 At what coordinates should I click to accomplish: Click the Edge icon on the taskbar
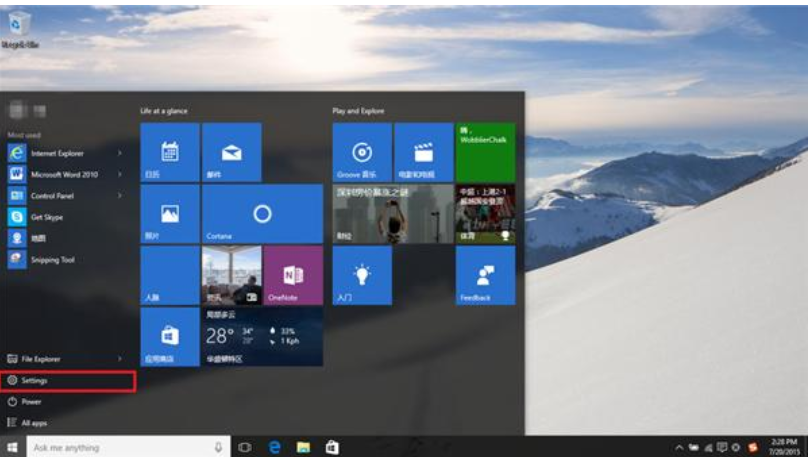pyautogui.click(x=274, y=447)
